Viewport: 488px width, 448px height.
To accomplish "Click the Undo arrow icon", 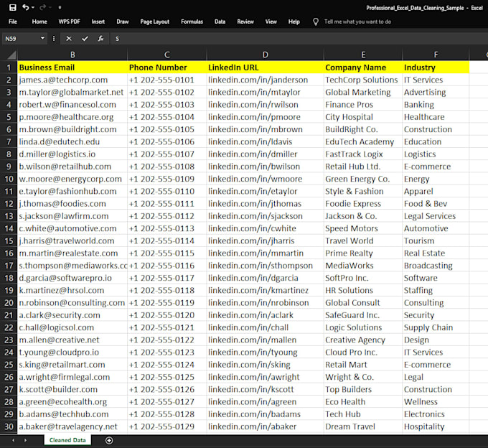I will tap(26, 7).
